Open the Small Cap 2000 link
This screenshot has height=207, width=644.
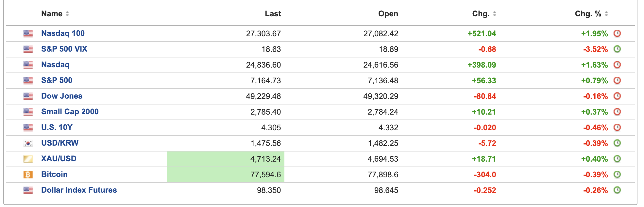pos(70,112)
